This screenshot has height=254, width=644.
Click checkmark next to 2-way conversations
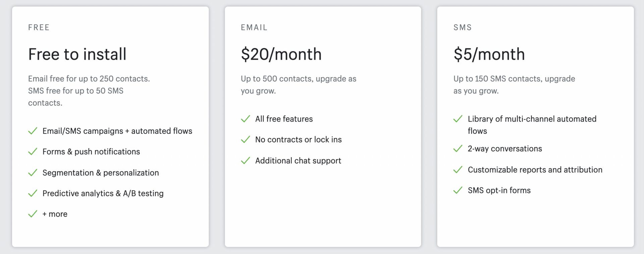[x=458, y=148]
